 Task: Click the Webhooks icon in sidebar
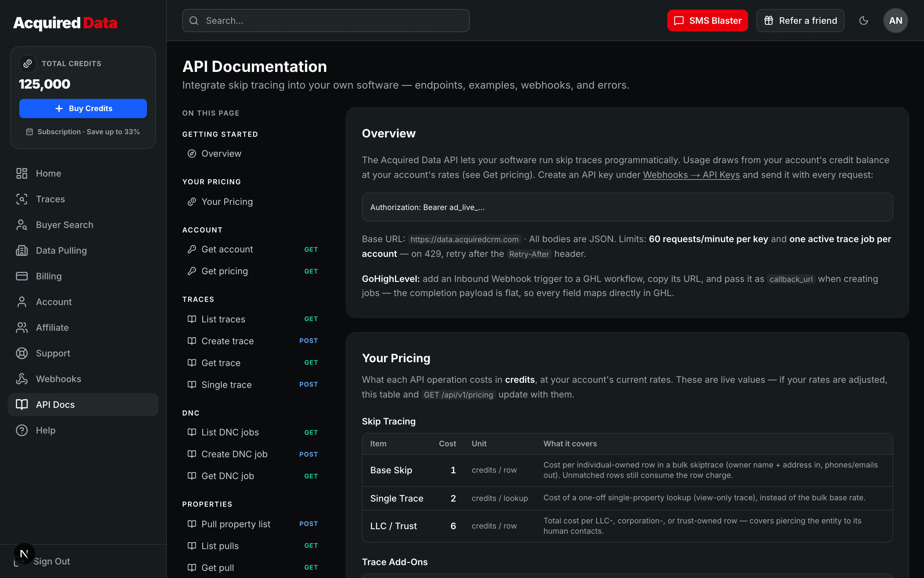(22, 379)
